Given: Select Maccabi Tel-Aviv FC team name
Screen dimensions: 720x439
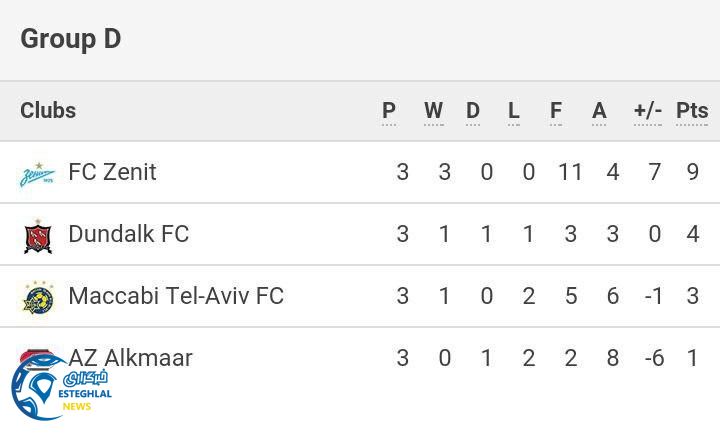Looking at the screenshot, I should [x=176, y=296].
